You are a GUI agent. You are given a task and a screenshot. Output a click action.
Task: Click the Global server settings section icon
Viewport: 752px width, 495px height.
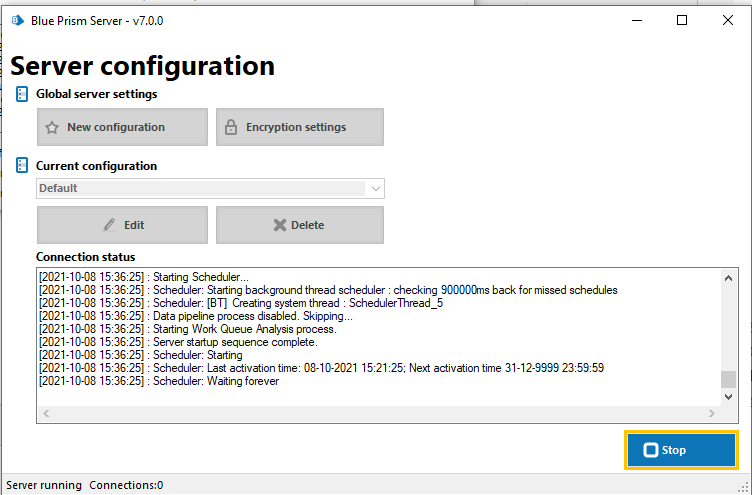(x=22, y=94)
